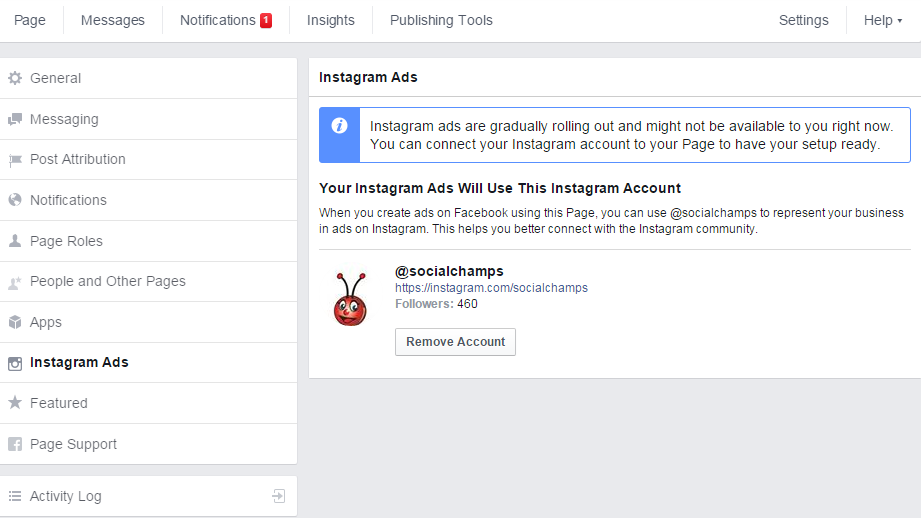
Task: Open the instagram.com/socialchamps link
Action: coord(491,288)
